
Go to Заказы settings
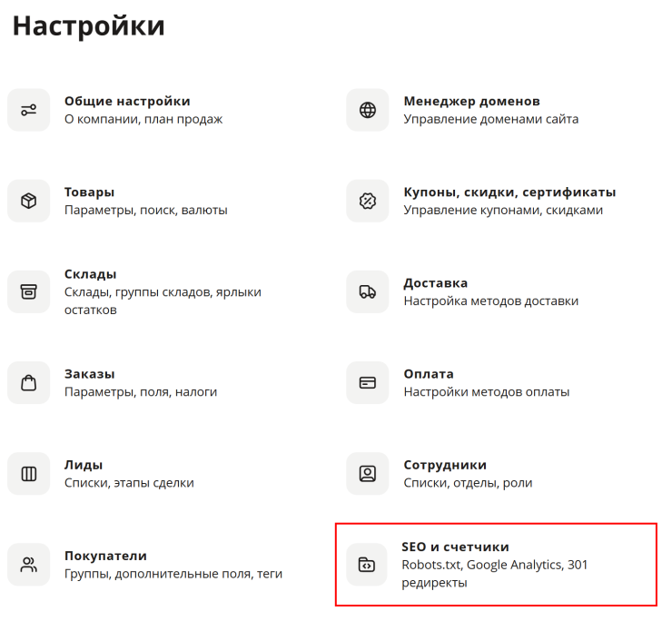coord(90,374)
